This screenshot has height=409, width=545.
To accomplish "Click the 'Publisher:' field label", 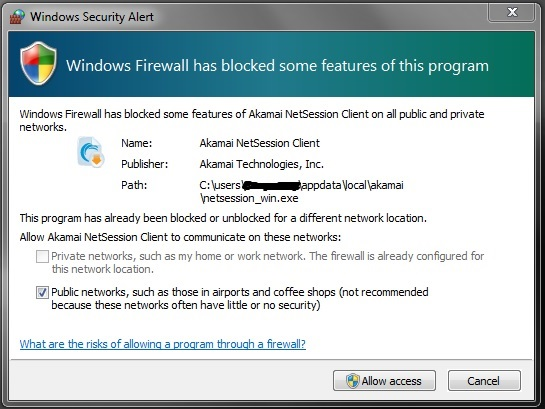I will coord(145,164).
